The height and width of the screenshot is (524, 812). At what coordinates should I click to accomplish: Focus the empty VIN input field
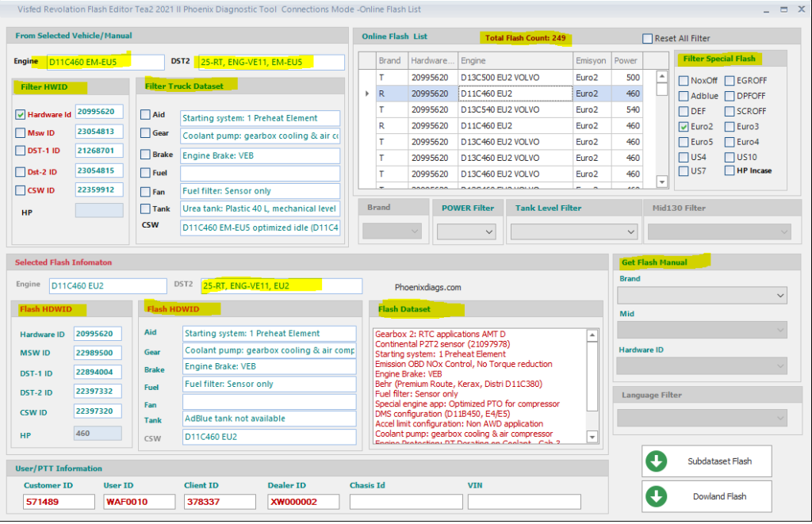point(524,502)
